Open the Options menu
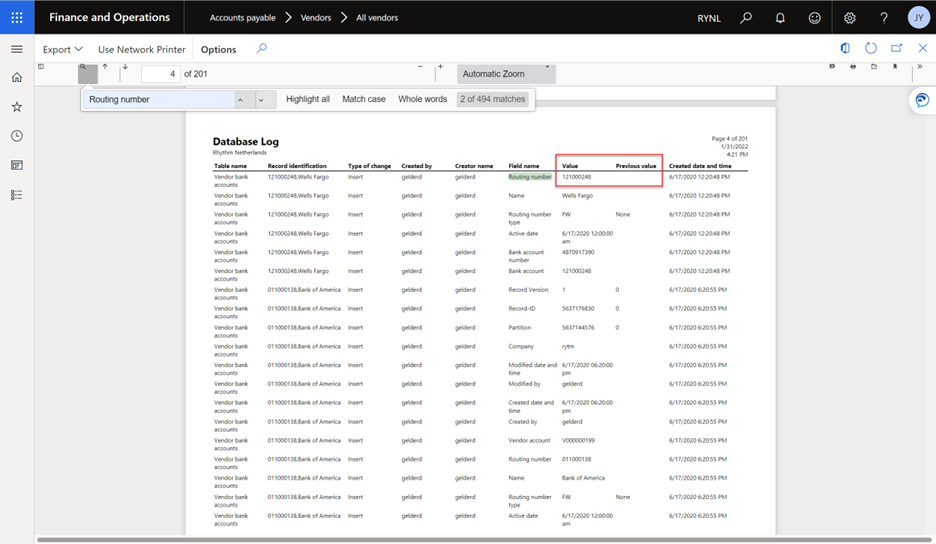The width and height of the screenshot is (936, 544). (218, 50)
